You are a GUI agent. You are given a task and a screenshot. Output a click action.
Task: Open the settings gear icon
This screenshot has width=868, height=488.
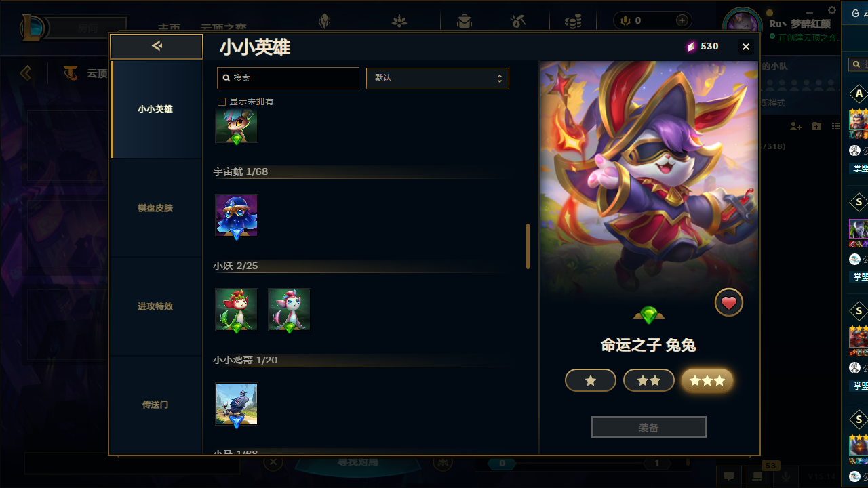click(x=832, y=10)
